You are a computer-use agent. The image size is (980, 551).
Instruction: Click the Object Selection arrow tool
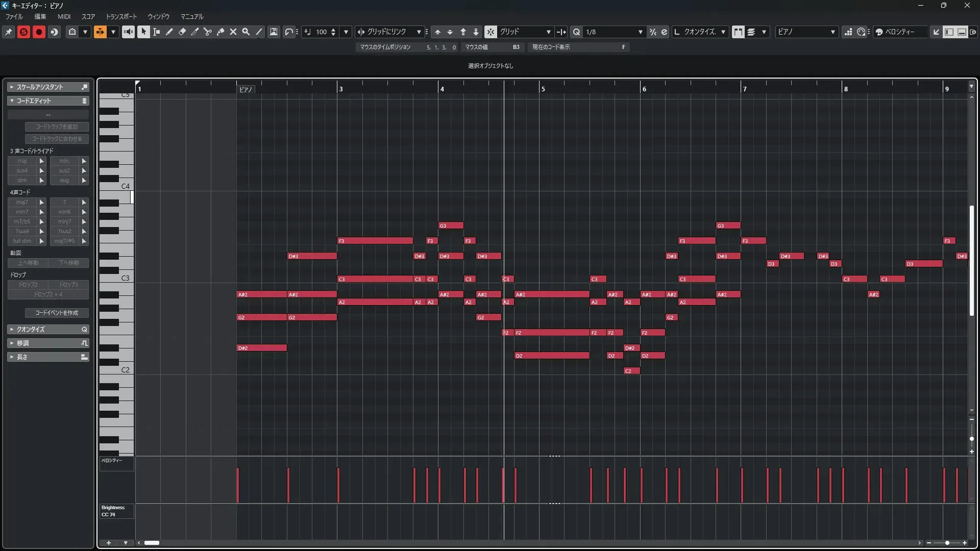coord(143,32)
